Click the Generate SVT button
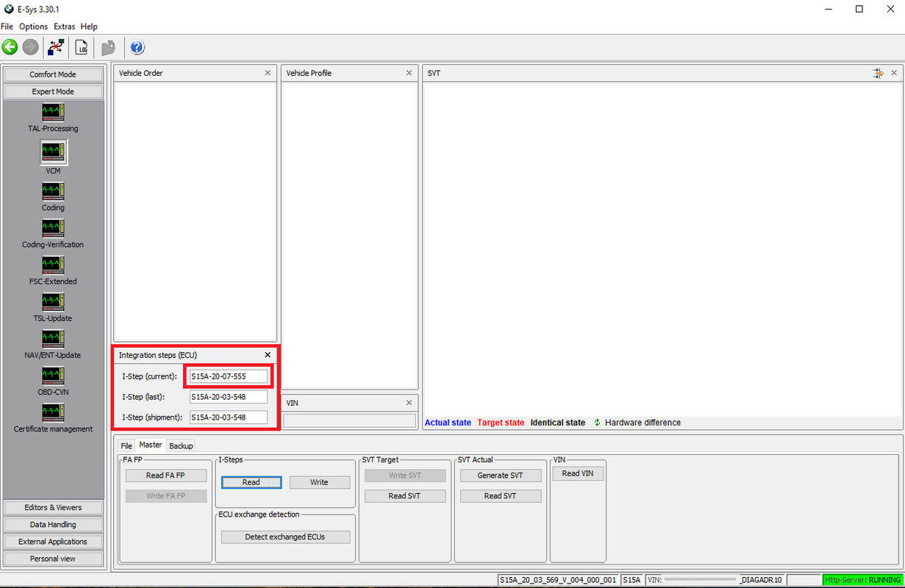The height and width of the screenshot is (588, 905). coord(500,476)
